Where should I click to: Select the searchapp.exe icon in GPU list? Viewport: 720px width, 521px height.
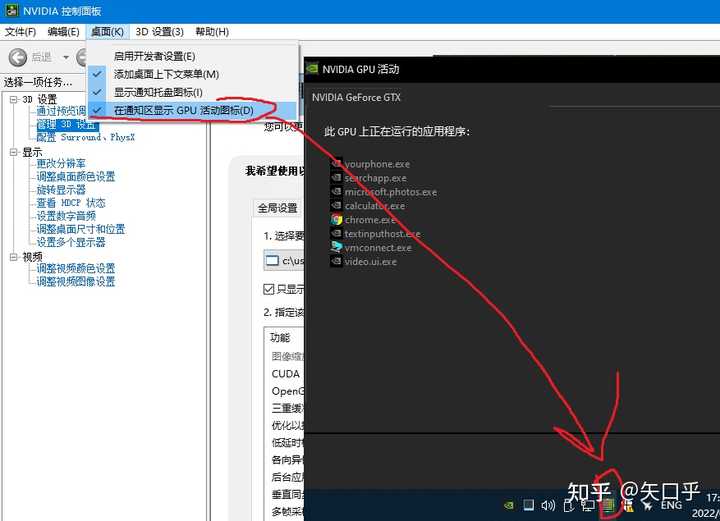pyautogui.click(x=337, y=178)
